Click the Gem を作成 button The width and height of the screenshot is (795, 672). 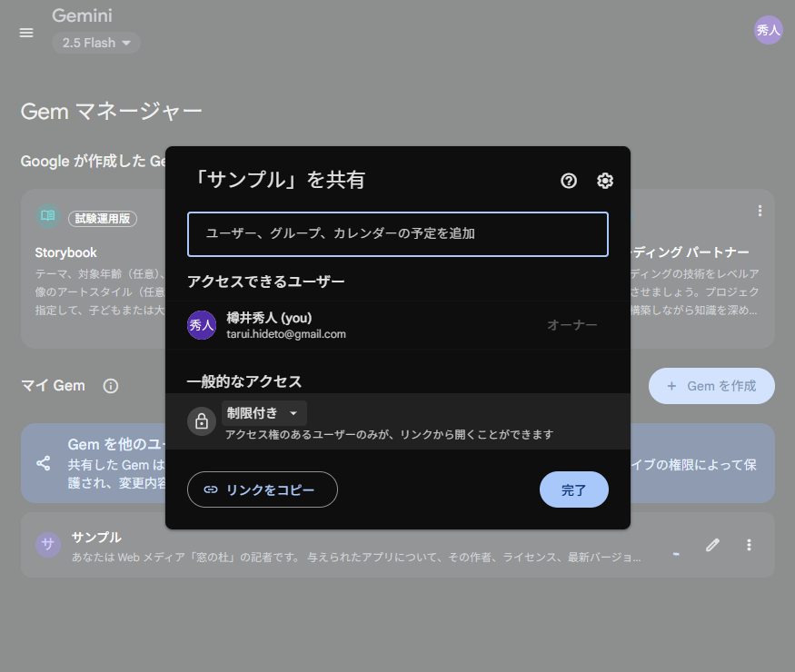tap(711, 386)
